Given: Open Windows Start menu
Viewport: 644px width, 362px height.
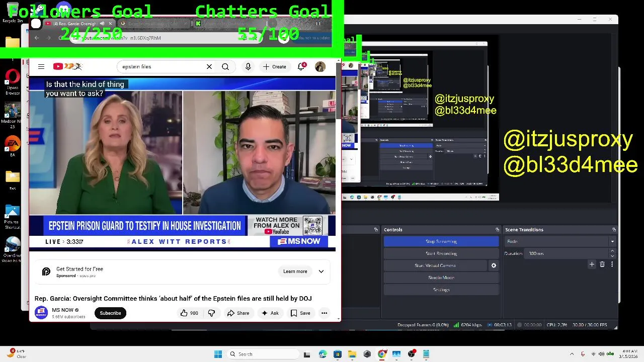Looking at the screenshot, I should [218, 354].
